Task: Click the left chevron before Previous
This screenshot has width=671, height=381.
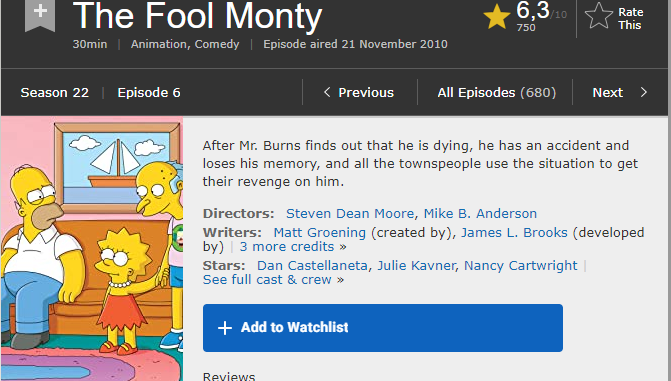Action: (x=327, y=92)
